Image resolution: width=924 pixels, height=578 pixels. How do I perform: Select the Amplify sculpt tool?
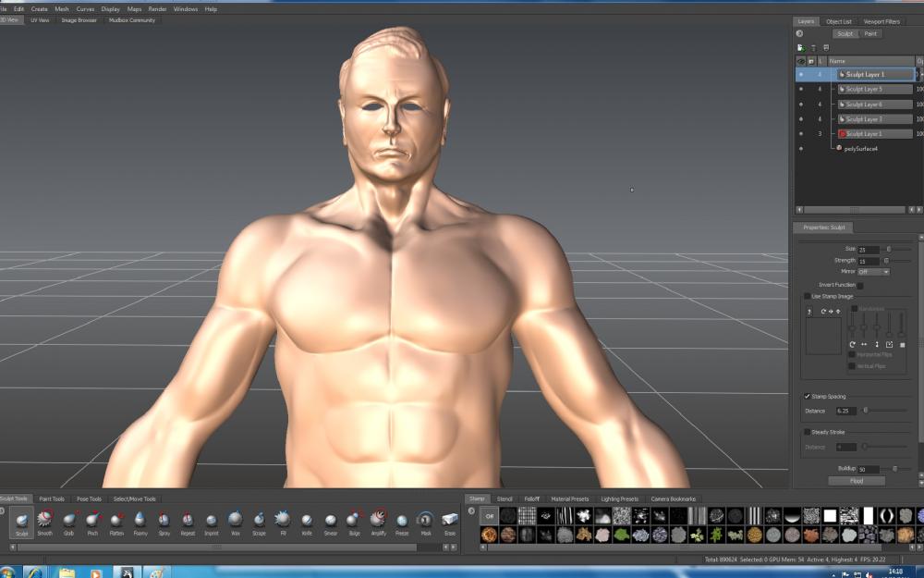pyautogui.click(x=378, y=523)
